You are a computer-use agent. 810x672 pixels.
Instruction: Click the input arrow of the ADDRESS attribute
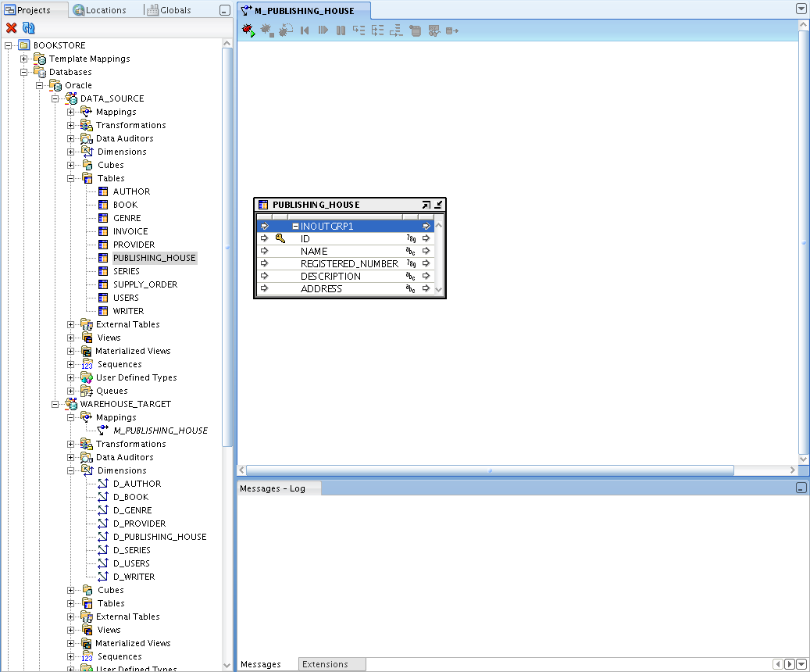pyautogui.click(x=265, y=288)
